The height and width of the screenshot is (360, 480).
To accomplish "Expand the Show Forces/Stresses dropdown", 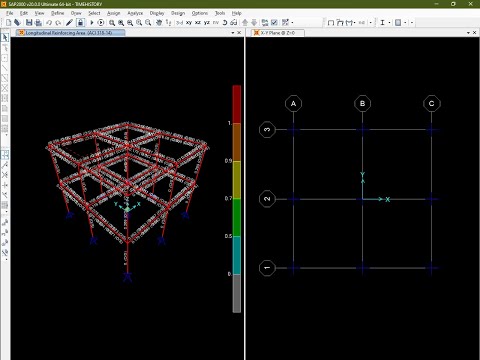I will [x=354, y=22].
